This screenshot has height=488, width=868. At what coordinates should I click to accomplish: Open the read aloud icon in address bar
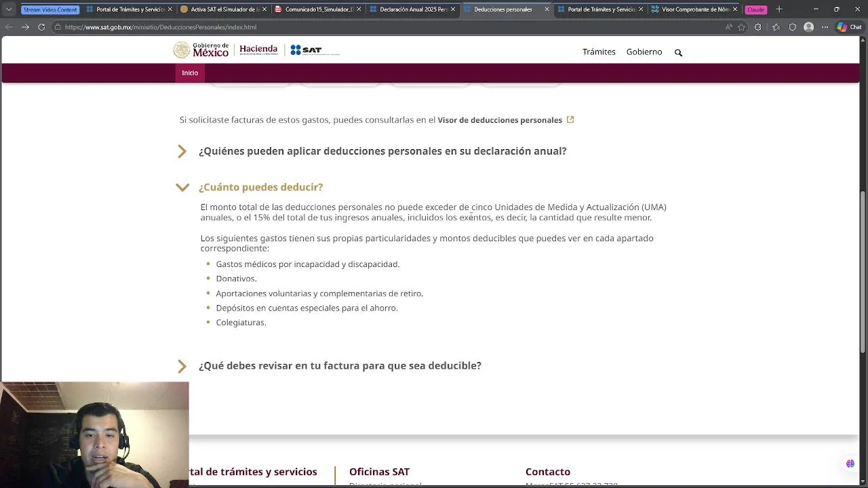click(x=729, y=27)
